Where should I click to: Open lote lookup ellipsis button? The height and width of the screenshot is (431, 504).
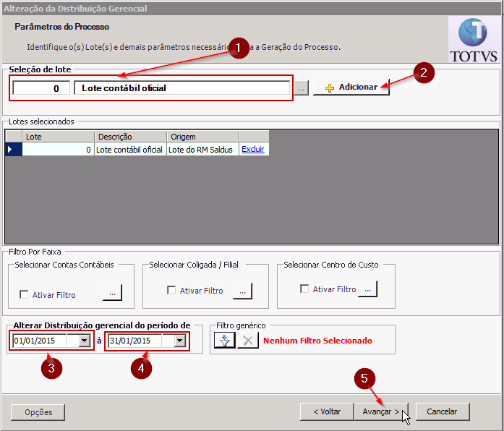[x=302, y=88]
